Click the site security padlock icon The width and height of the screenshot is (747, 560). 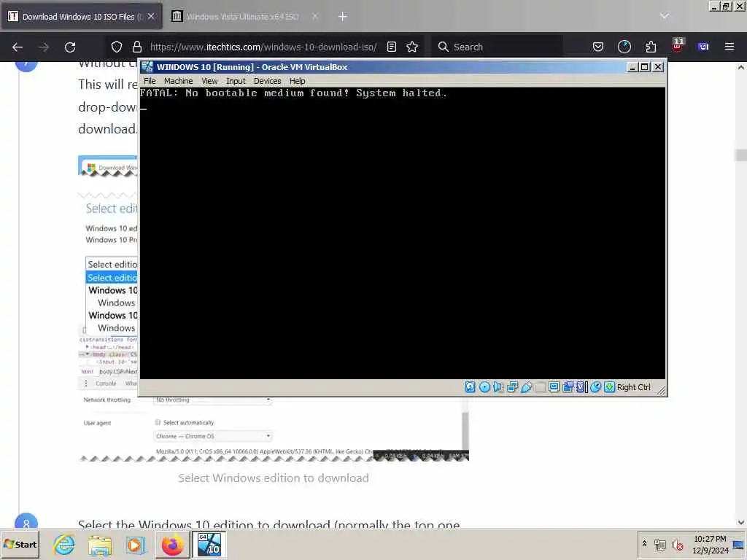pos(137,47)
